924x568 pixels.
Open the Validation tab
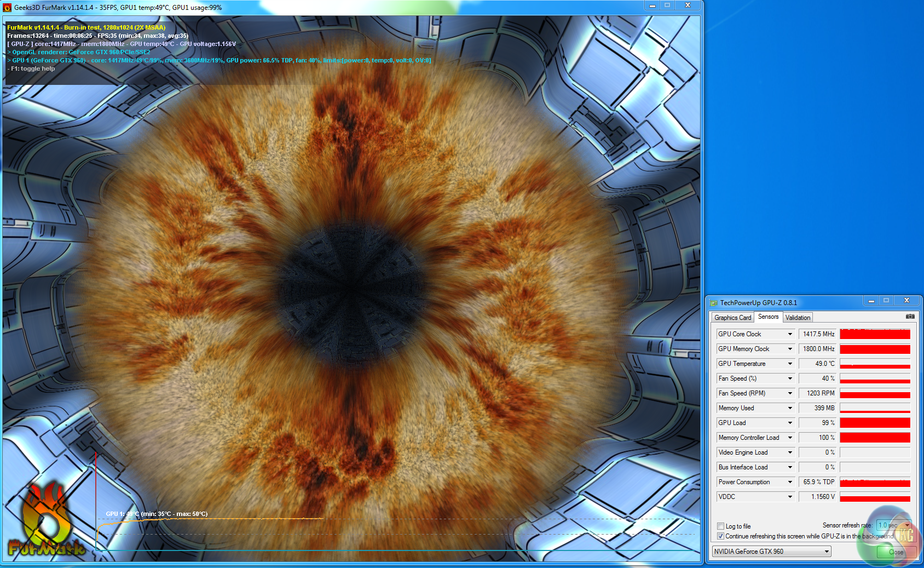coord(798,318)
